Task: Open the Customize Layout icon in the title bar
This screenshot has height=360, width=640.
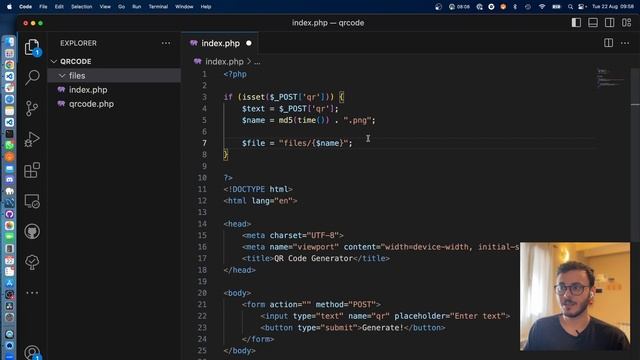Action: 627,23
